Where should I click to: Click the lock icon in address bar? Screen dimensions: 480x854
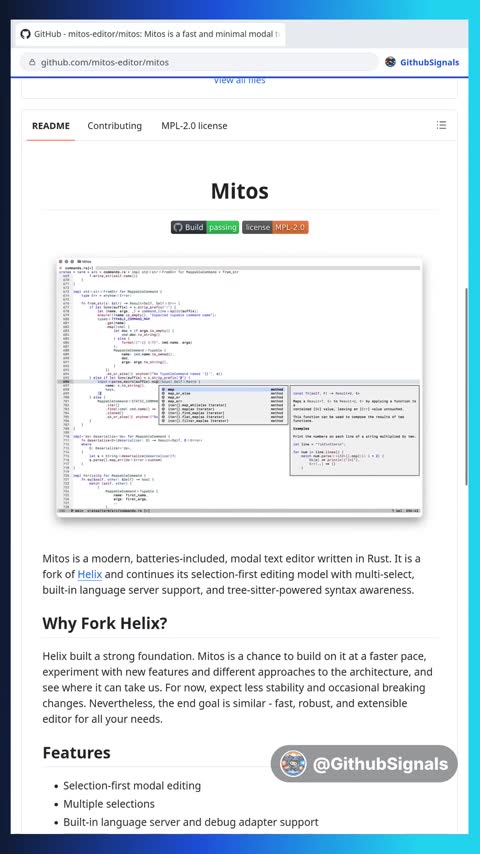pos(32,63)
